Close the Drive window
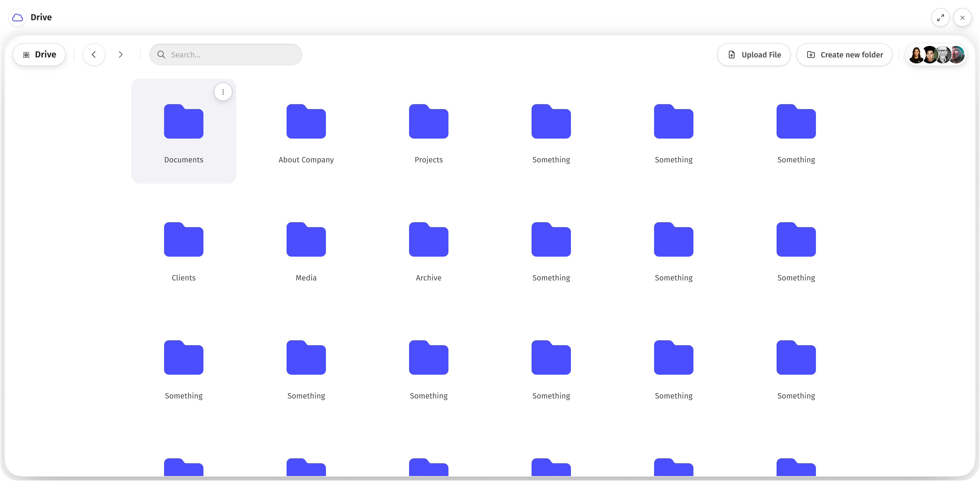Screen dimensions: 980x481 (962, 17)
